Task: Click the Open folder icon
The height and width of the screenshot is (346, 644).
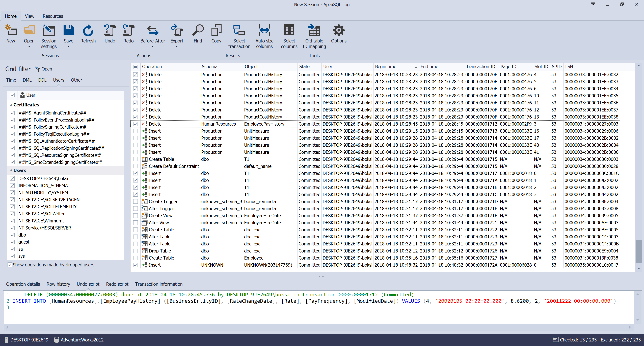Action: pos(29,30)
